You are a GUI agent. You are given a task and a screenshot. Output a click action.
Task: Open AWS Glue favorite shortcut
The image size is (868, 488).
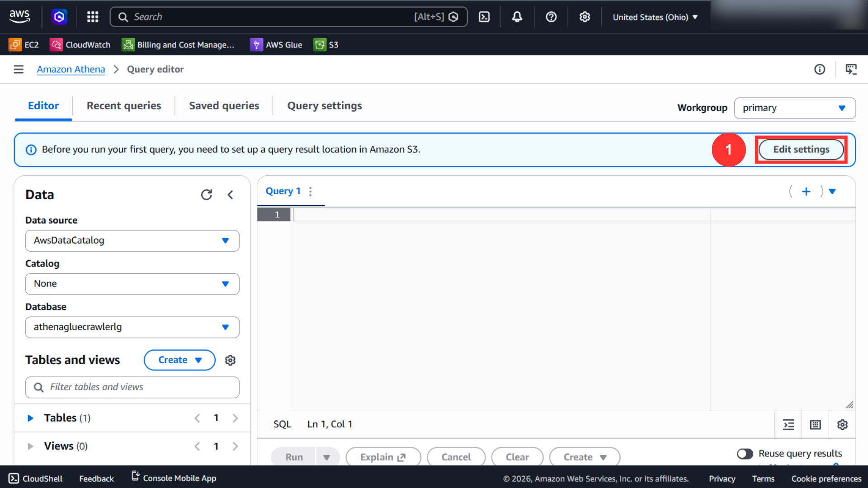(276, 45)
